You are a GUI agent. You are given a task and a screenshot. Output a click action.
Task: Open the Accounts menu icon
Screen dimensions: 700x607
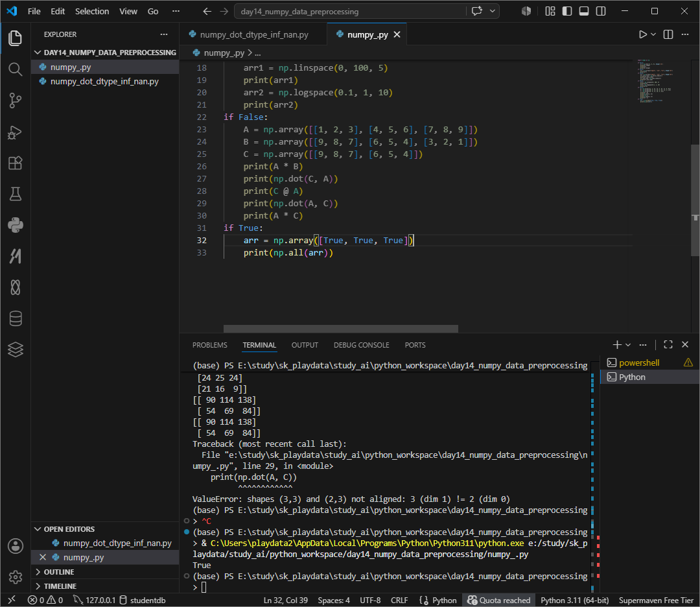click(15, 546)
